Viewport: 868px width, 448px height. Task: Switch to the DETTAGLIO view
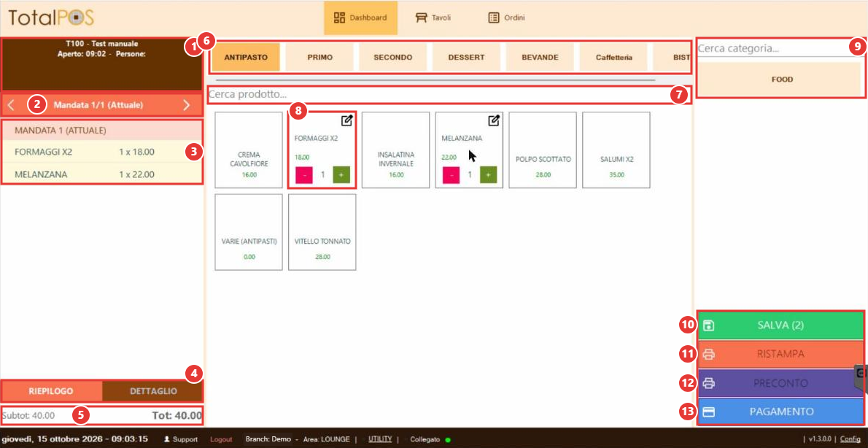[153, 391]
